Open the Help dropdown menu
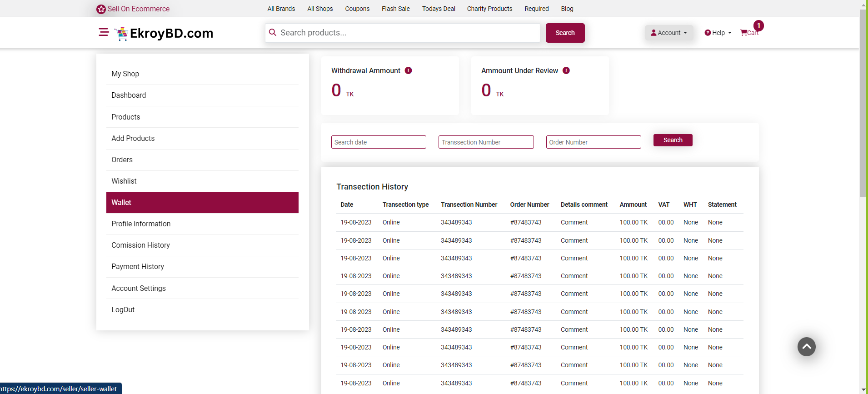Screen dimensions: 868x394 718,33
